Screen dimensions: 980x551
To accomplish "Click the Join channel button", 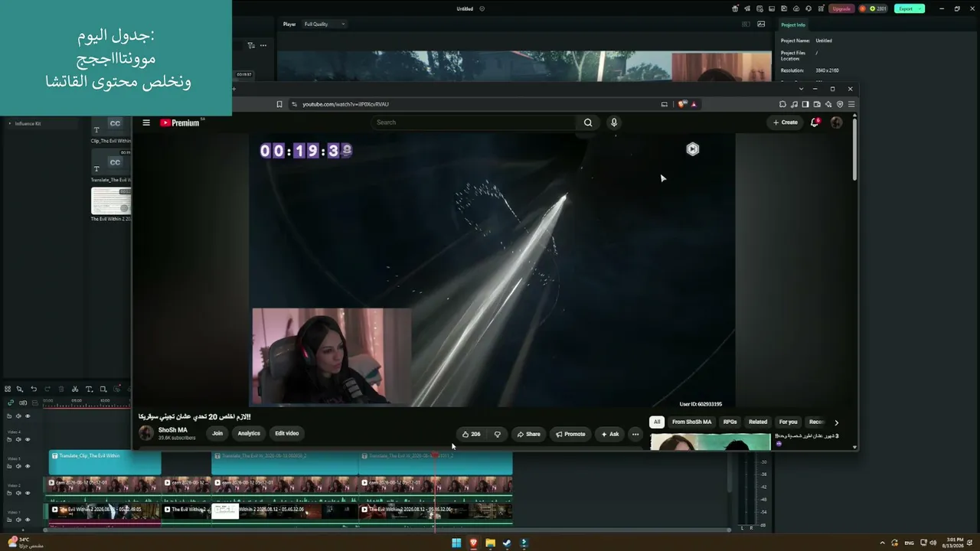I will coord(217,433).
